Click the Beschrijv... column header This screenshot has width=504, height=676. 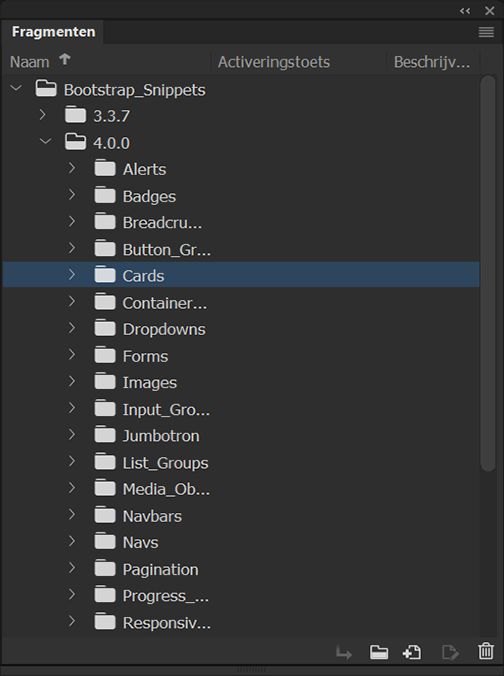click(432, 62)
